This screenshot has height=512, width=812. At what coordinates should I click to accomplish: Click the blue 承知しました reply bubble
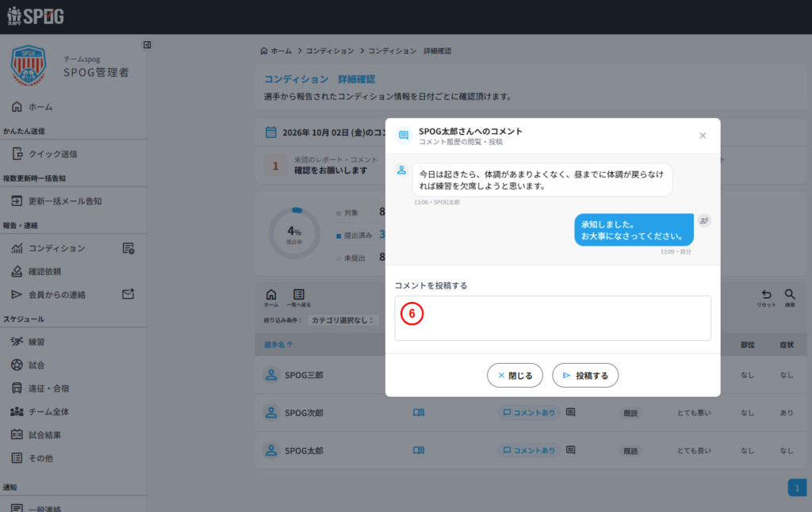(634, 230)
